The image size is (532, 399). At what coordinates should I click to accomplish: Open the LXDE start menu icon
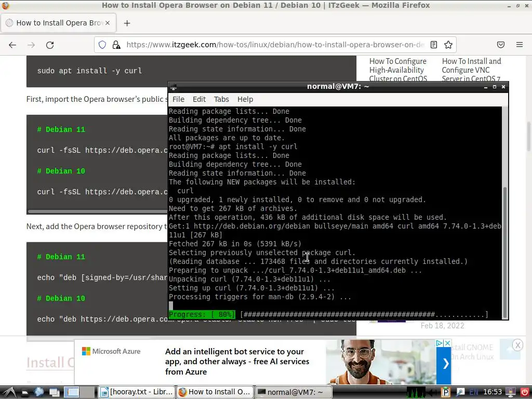(8, 392)
